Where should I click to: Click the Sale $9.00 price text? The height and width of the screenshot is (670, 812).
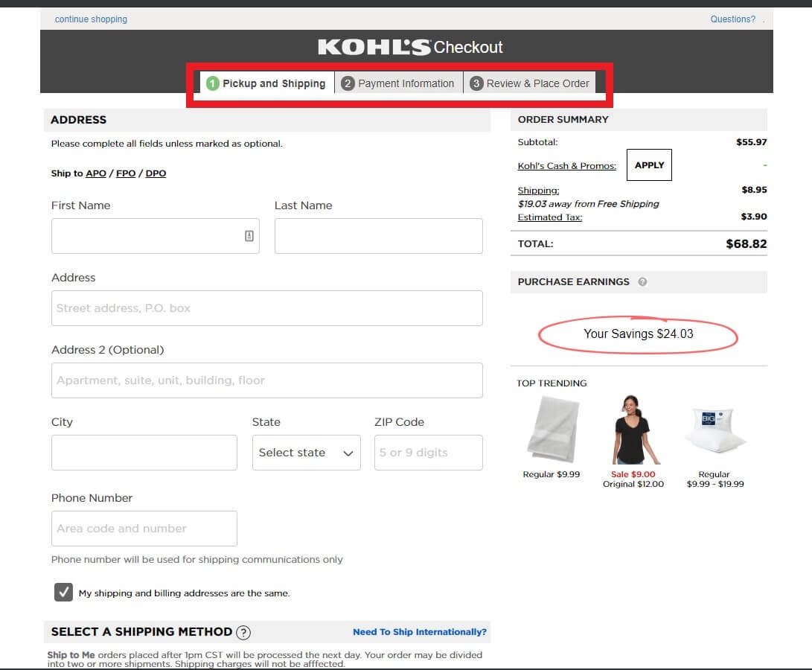(633, 474)
